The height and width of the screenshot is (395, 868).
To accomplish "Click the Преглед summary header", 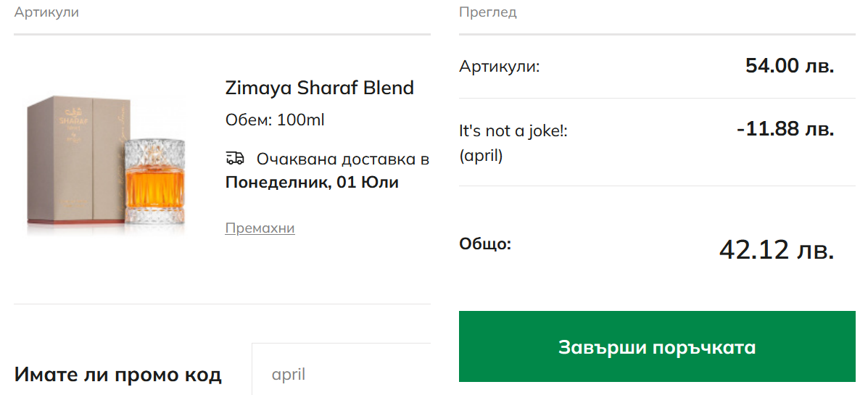I will (487, 12).
